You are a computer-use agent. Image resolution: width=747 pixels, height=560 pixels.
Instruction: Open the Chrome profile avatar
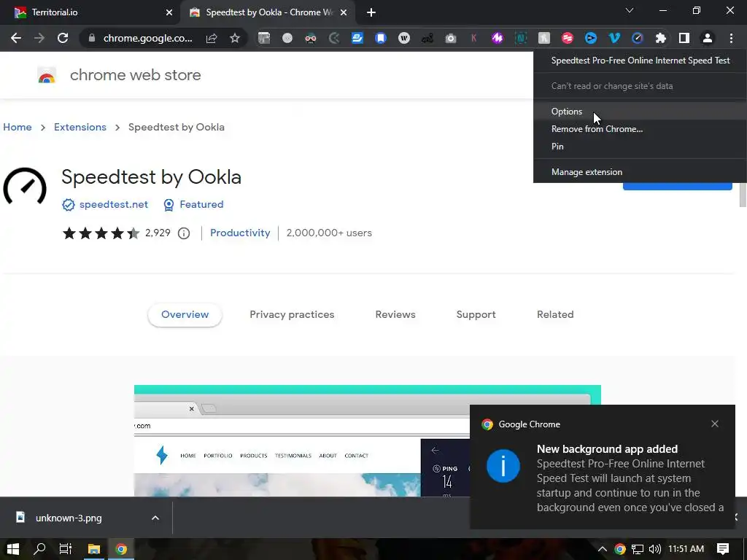[708, 38]
